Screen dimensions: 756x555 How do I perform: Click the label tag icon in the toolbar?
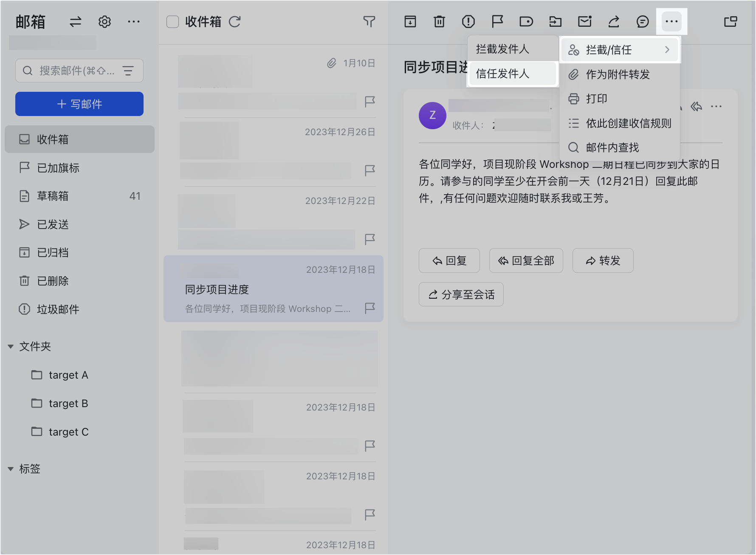(526, 21)
